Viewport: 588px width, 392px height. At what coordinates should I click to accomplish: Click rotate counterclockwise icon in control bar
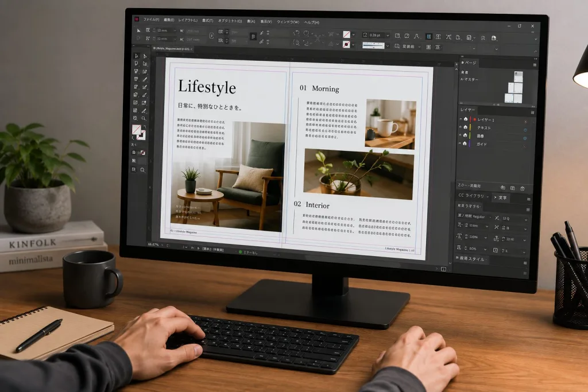pos(296,33)
